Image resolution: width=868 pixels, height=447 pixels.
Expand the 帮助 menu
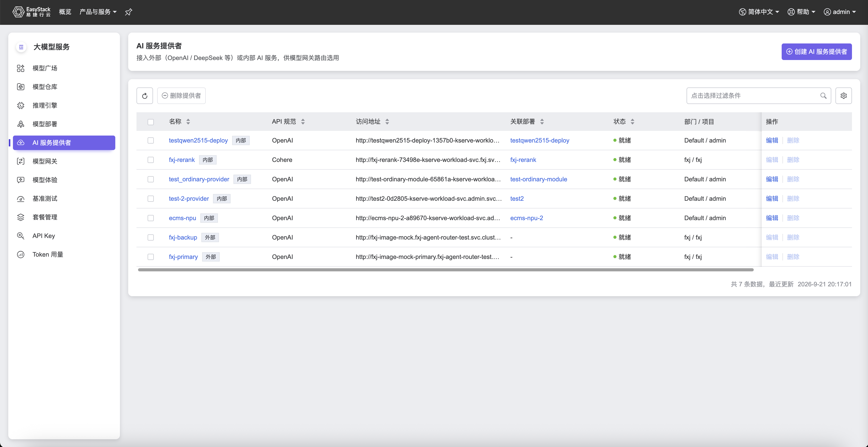click(x=801, y=12)
